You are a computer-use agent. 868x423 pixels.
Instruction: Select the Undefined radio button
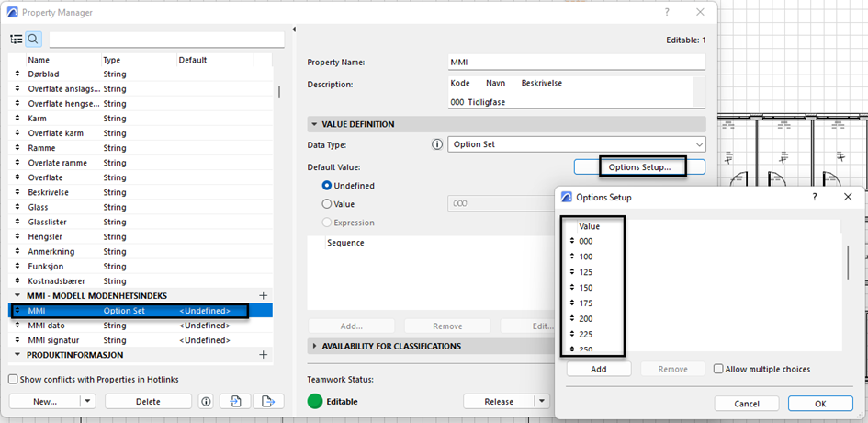[x=327, y=186]
